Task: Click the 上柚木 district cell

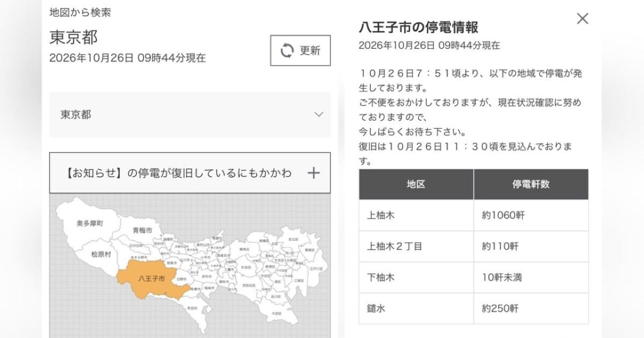Action: point(416,215)
